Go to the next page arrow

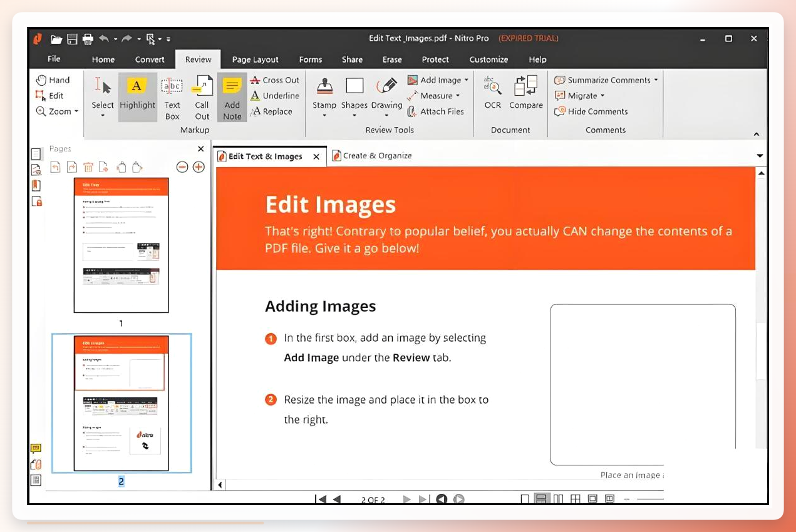point(407,499)
